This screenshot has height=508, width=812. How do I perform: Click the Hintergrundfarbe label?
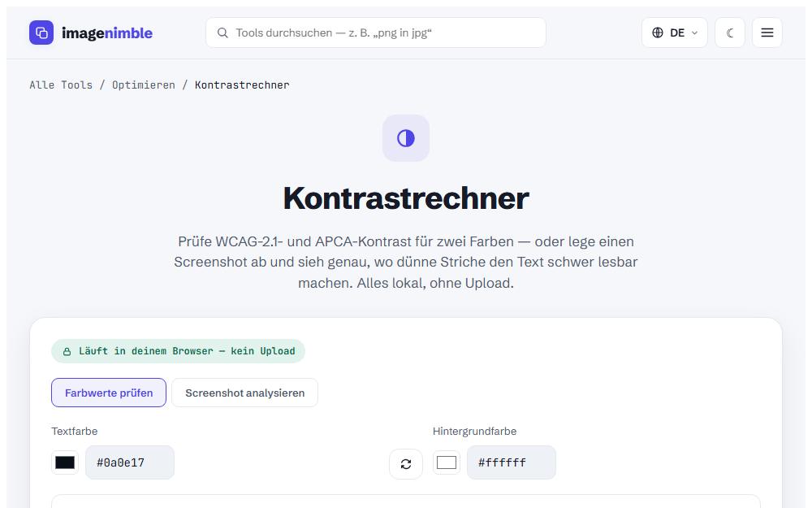pos(475,432)
